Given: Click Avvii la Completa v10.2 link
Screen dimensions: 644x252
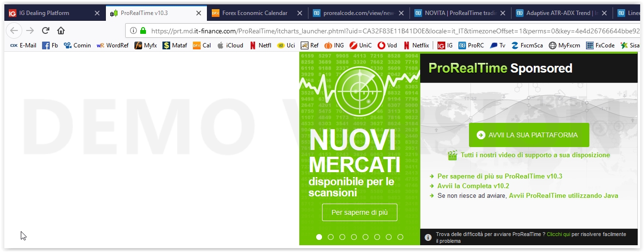Looking at the screenshot, I should (473, 186).
